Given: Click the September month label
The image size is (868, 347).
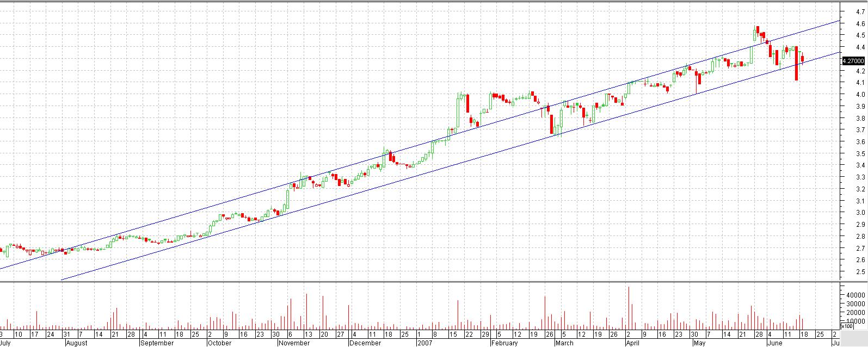Looking at the screenshot, I should (157, 343).
